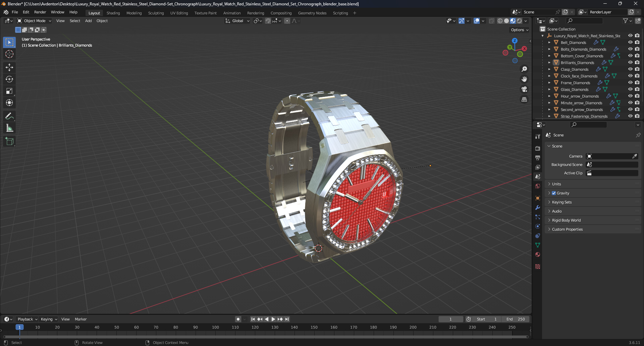The image size is (644, 346).
Task: Click the play animation button
Action: (x=273, y=319)
